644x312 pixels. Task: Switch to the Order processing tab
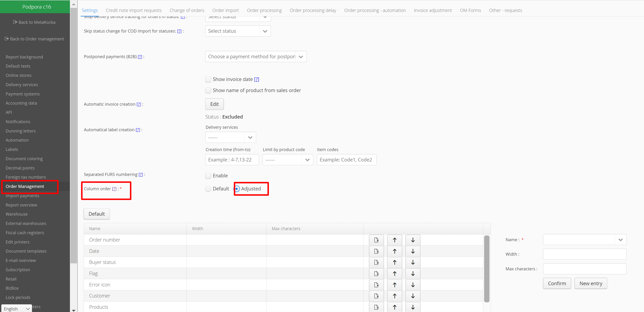click(x=264, y=10)
